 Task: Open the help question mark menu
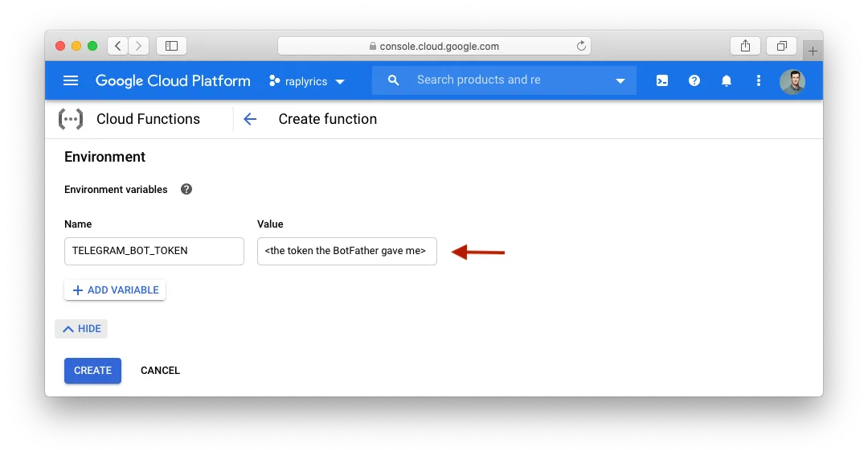coord(694,80)
